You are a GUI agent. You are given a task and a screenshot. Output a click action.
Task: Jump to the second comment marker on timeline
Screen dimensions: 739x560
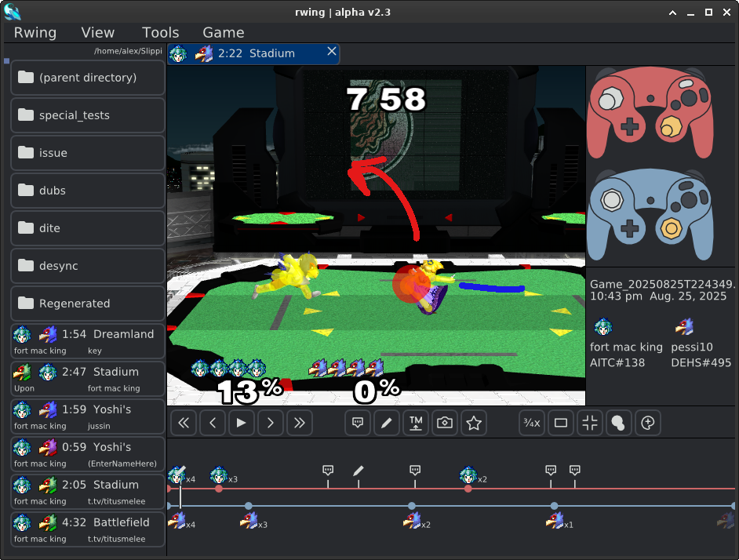tap(415, 470)
